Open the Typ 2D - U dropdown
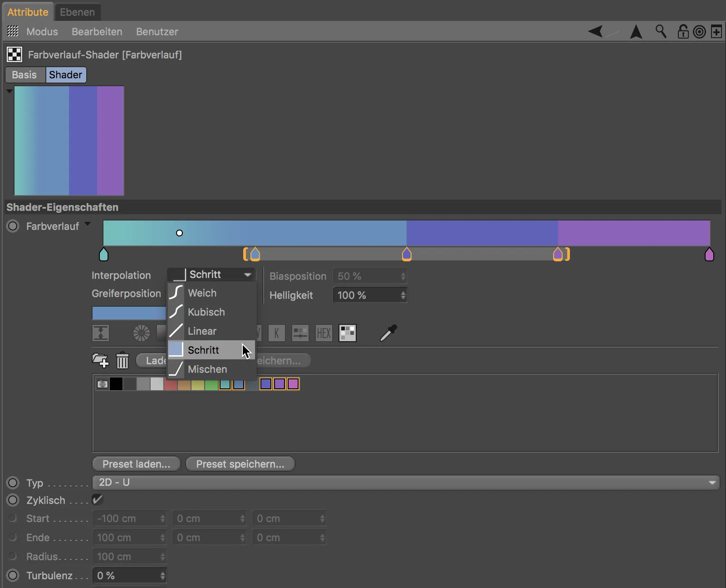This screenshot has width=726, height=588. [x=406, y=482]
